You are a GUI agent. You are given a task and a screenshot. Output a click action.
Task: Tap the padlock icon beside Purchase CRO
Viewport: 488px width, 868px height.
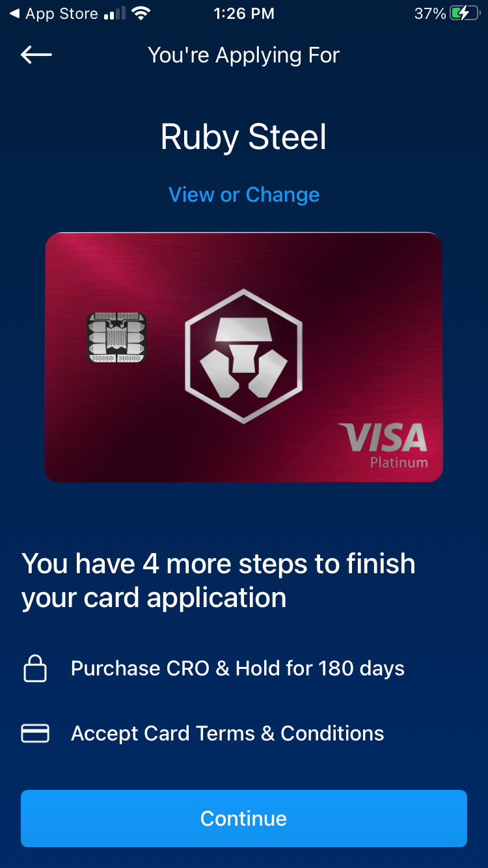pyautogui.click(x=35, y=668)
